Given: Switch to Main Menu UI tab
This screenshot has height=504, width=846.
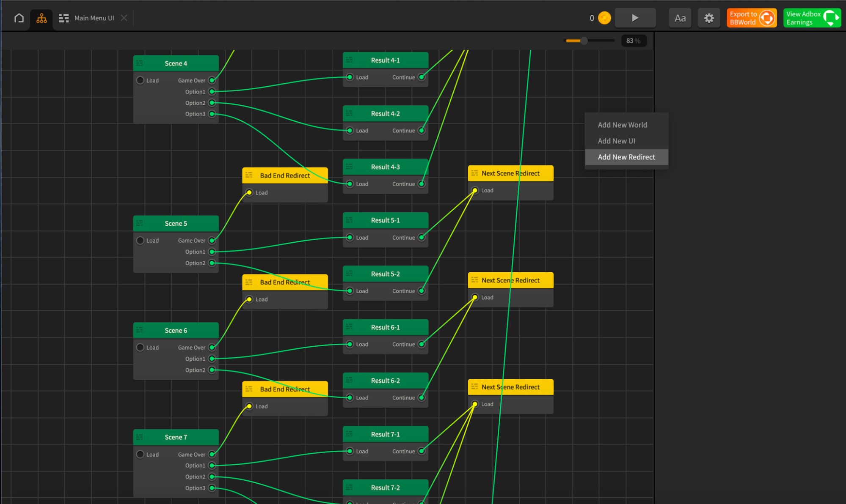Looking at the screenshot, I should click(94, 18).
